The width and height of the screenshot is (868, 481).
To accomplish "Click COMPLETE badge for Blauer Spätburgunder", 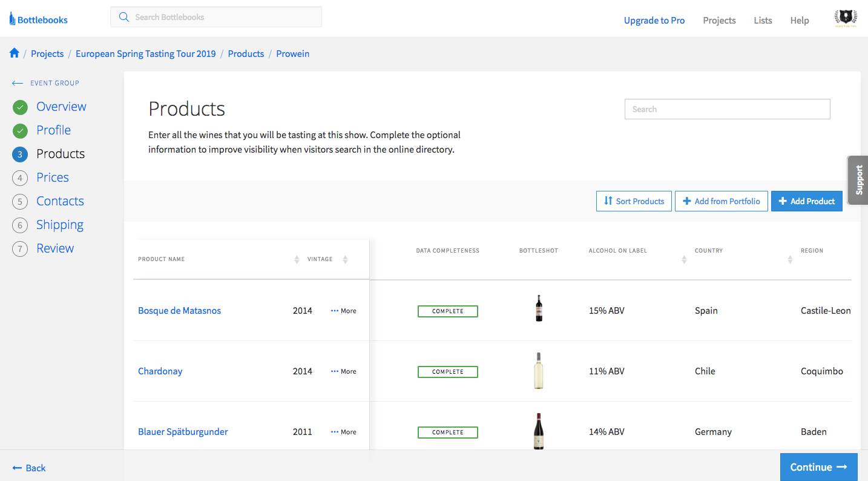I will pos(448,433).
